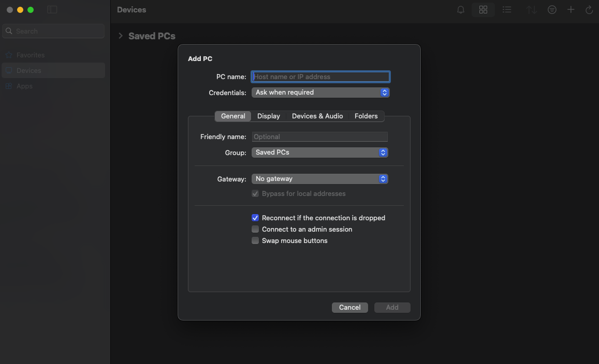Viewport: 599px width, 364px height.
Task: Open the sort order arrows
Action: click(x=531, y=9)
